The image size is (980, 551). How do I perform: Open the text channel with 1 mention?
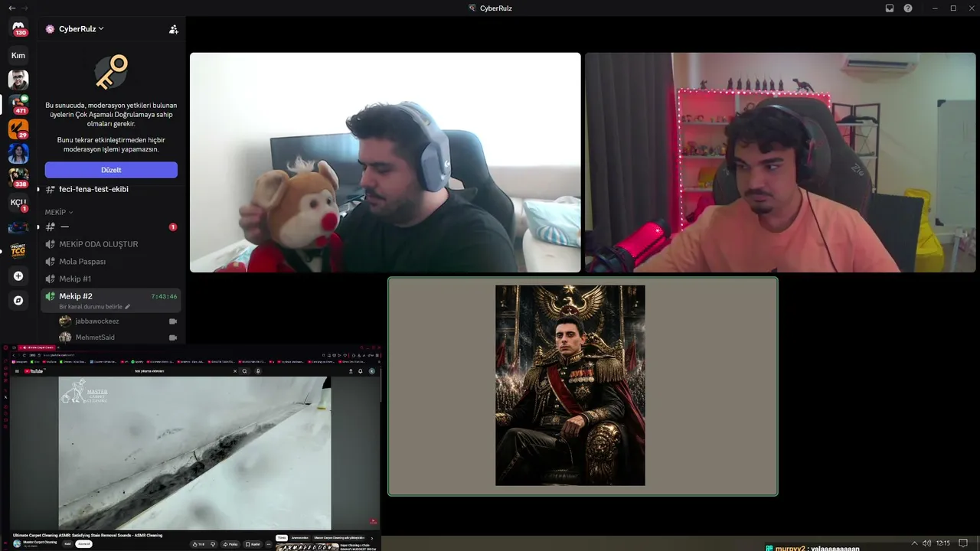coord(111,227)
